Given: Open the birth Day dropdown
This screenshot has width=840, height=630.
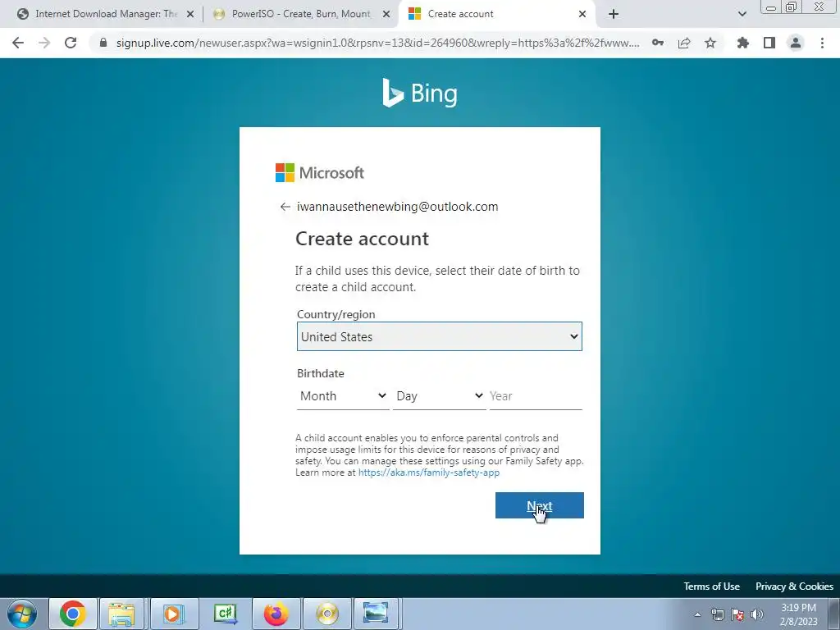Looking at the screenshot, I should pyautogui.click(x=440, y=396).
